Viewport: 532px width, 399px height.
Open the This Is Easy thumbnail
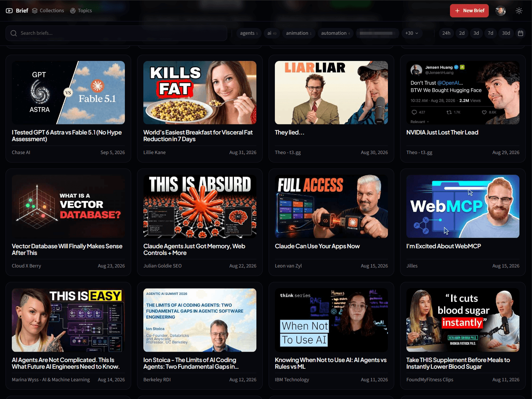[68, 320]
